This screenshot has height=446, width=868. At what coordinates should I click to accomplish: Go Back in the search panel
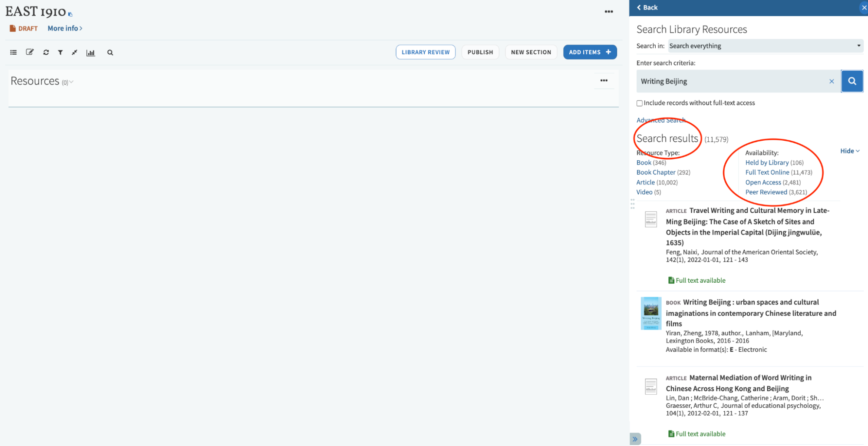click(x=647, y=7)
